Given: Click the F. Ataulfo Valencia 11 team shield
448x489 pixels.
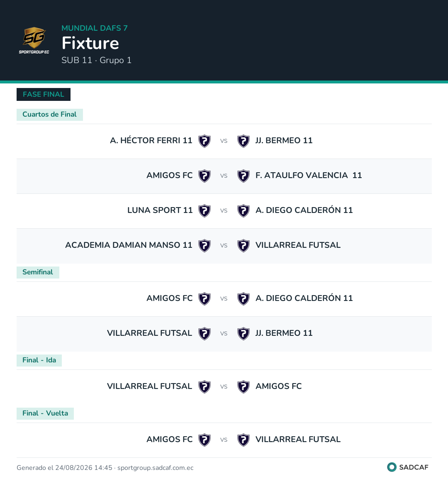Looking at the screenshot, I should (243, 176).
